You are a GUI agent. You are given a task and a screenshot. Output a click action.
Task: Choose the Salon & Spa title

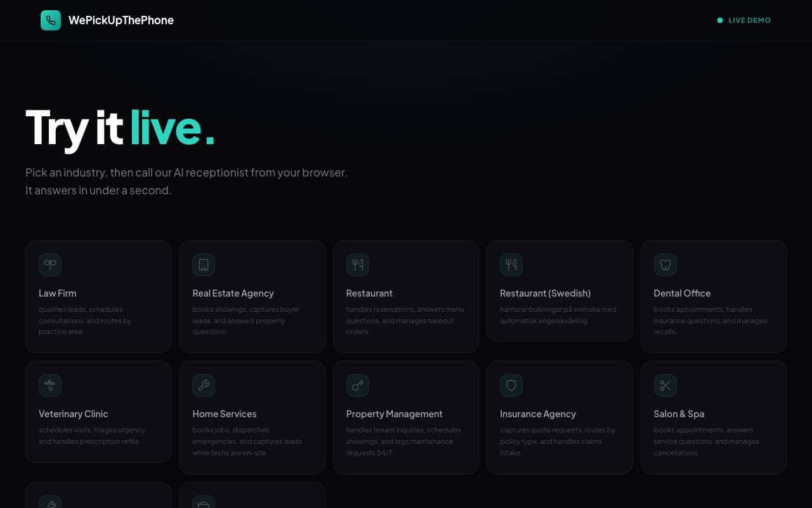click(679, 414)
